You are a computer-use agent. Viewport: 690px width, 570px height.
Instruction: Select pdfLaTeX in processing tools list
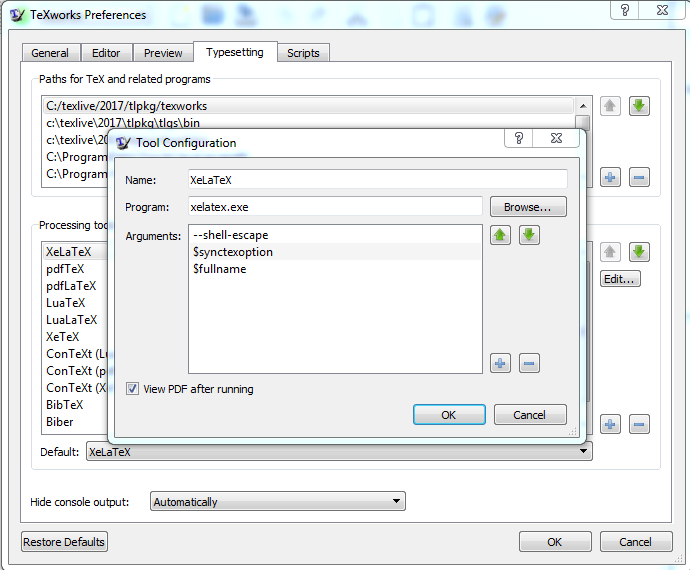[76, 286]
